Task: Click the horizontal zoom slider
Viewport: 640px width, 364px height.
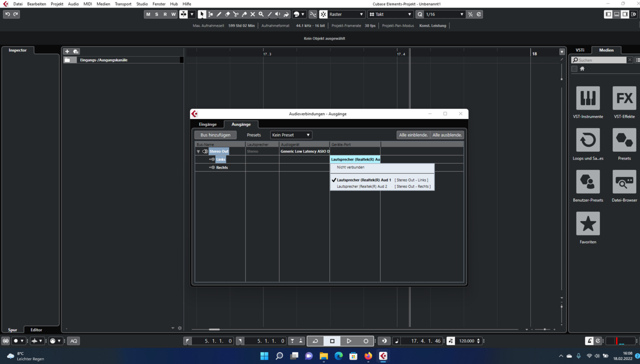Action: point(544,329)
